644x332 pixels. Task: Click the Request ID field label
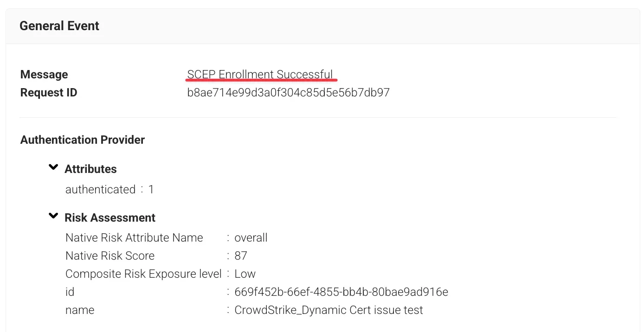[x=49, y=93]
